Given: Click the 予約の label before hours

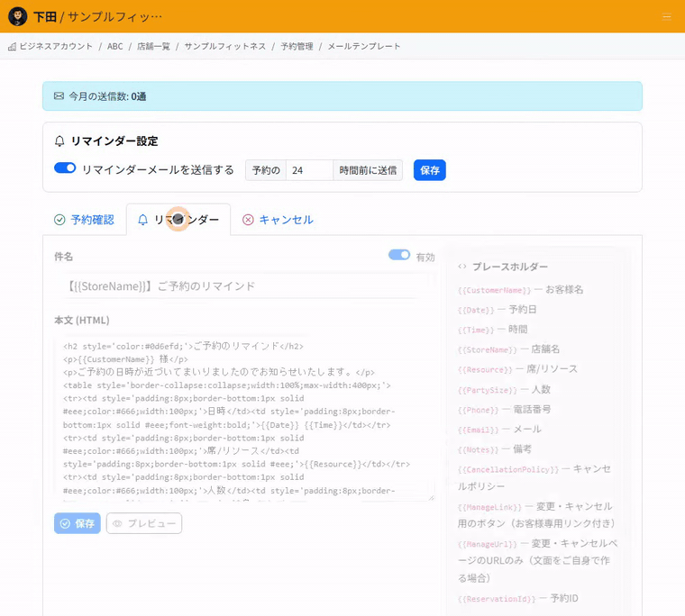Looking at the screenshot, I should pos(266,170).
